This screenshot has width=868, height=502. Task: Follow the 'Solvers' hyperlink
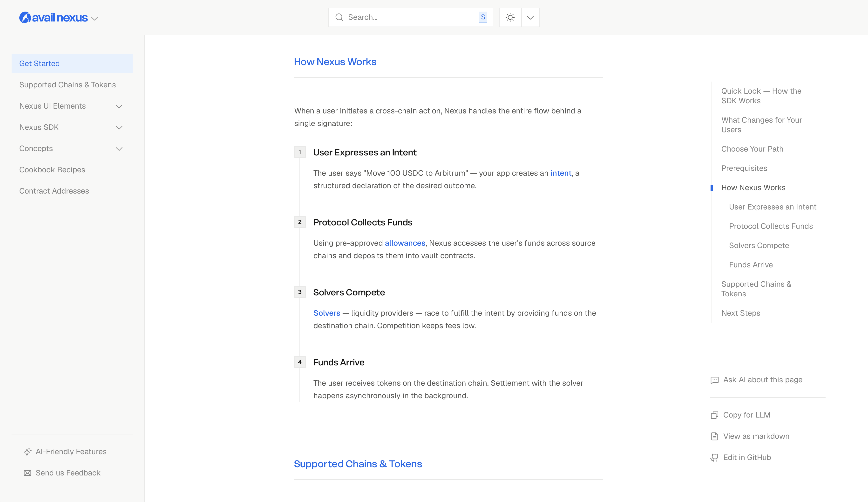click(x=327, y=313)
